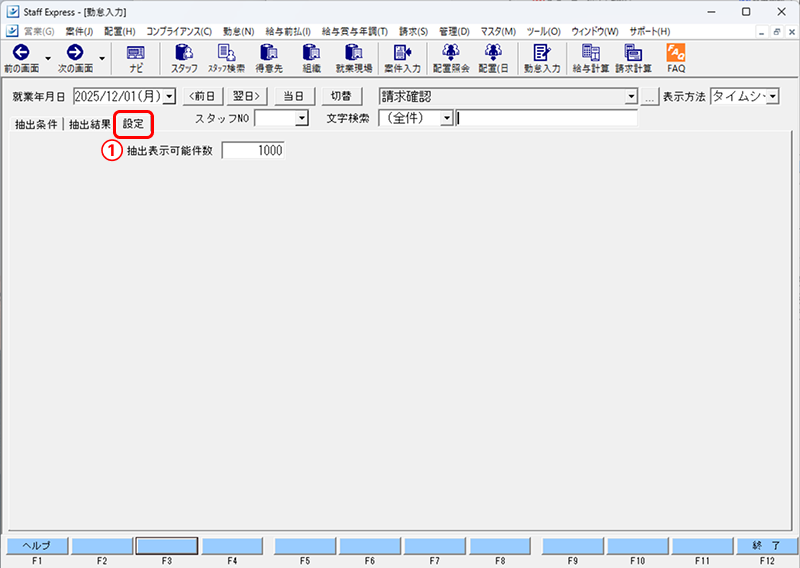Expand the 前の画面 history arrow

coord(48,58)
